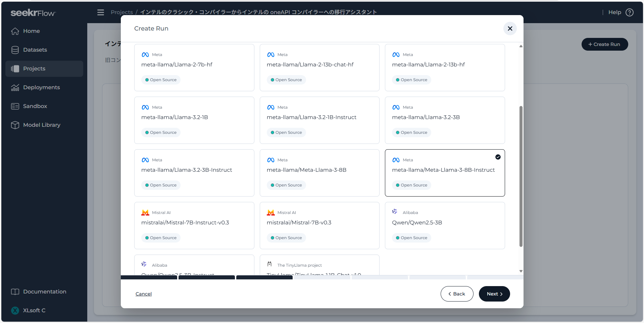Click Meta logo on Llama-2-13b-chat-hf card
644x323 pixels.
coord(270,55)
